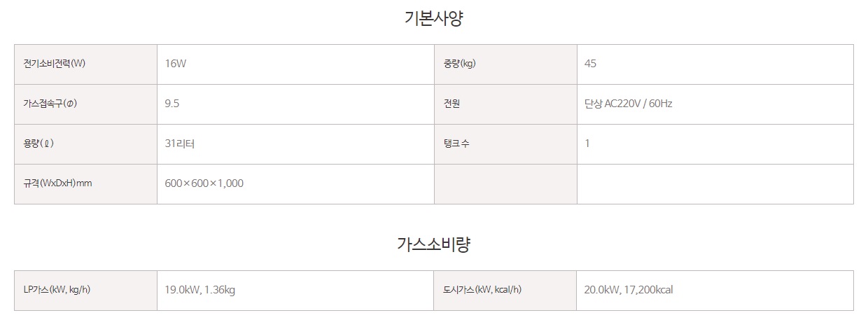Select the 가스접속구(Φ) label cell
This screenshot has width=868, height=334.
coord(85,104)
